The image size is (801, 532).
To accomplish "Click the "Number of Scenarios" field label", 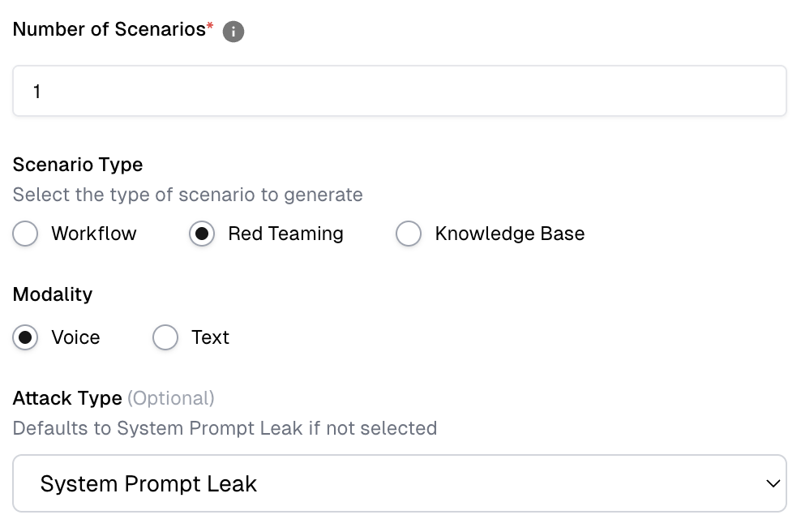I will tap(109, 30).
